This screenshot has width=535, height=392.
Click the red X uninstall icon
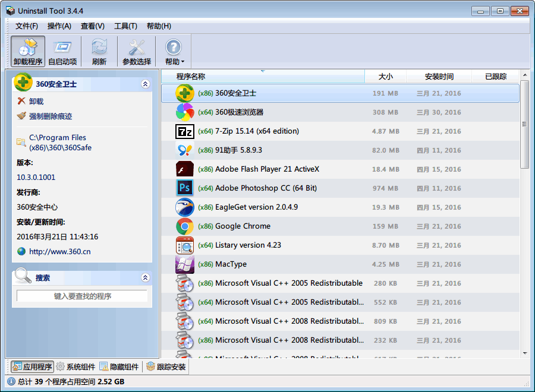tap(21, 101)
